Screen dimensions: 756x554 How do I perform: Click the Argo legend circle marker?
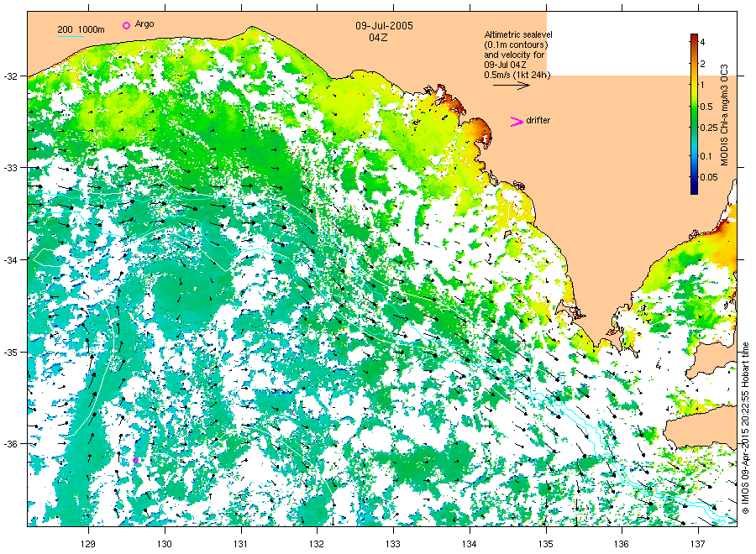click(x=126, y=25)
